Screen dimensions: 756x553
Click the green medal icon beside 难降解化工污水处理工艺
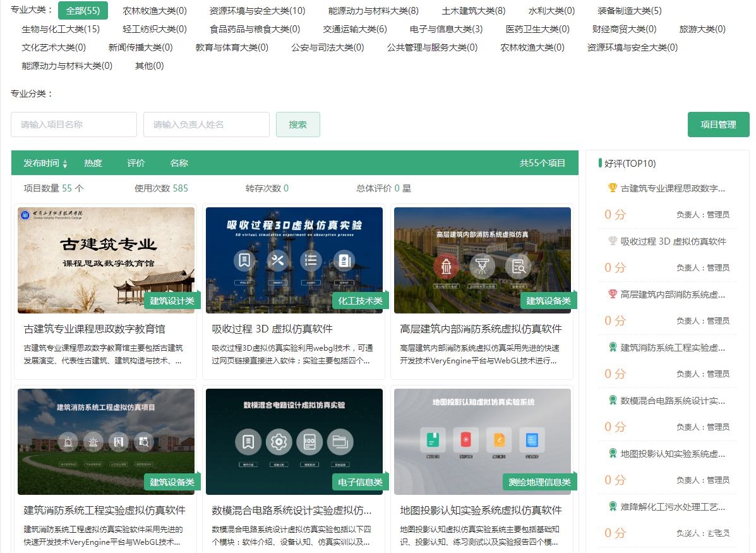[x=612, y=506]
